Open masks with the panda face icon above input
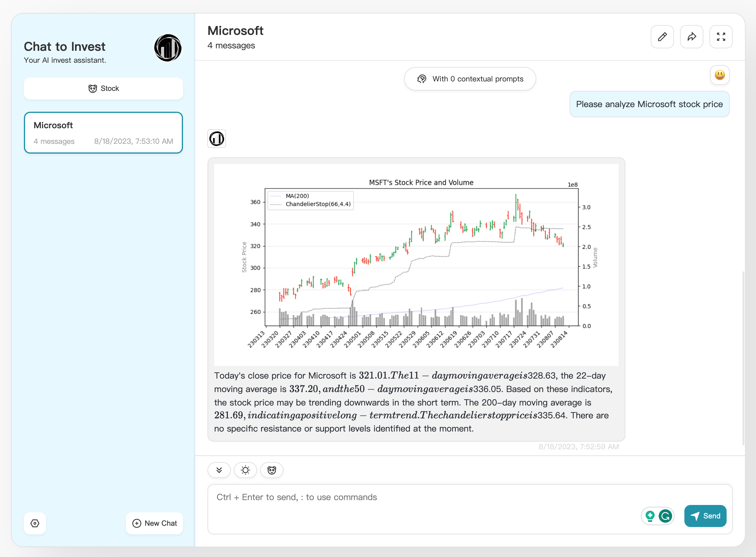756x557 pixels. 272,470
